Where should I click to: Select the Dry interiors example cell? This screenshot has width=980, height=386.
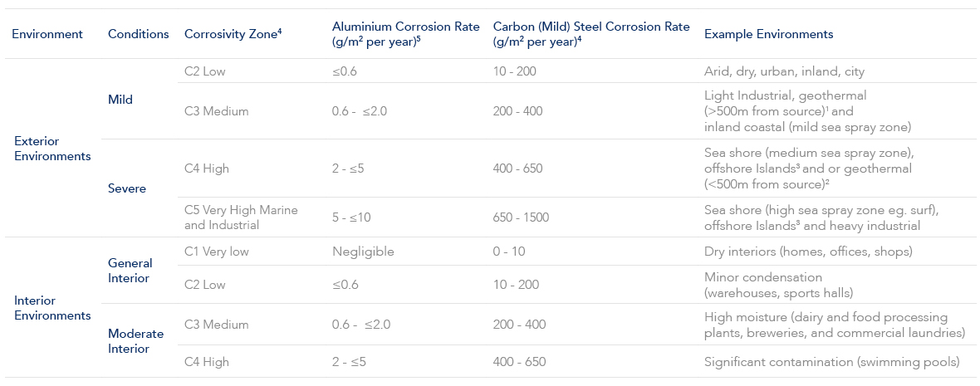point(808,252)
